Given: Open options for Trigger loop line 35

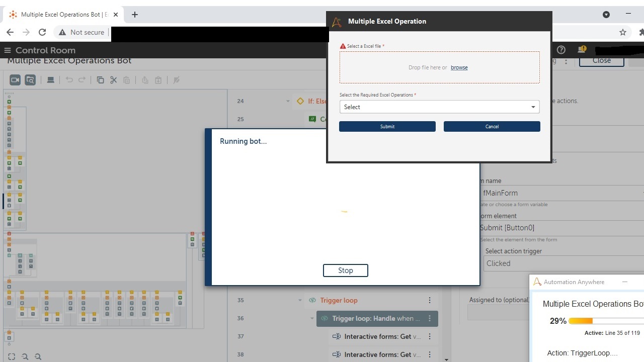Looking at the screenshot, I should [x=430, y=300].
